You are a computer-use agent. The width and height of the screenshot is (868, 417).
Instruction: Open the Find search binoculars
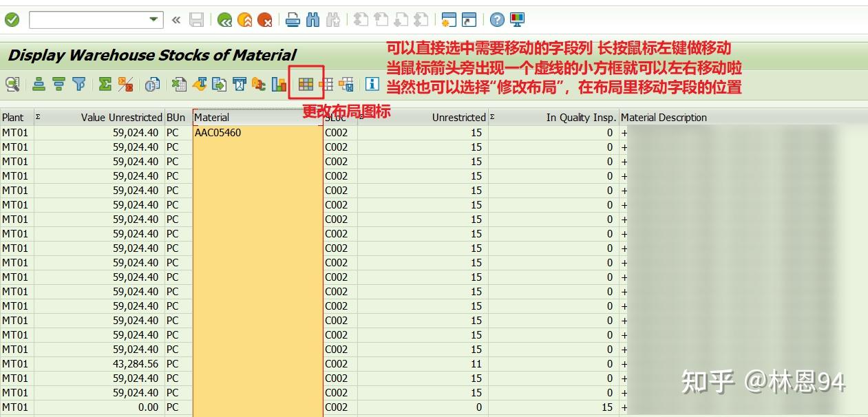click(x=313, y=20)
